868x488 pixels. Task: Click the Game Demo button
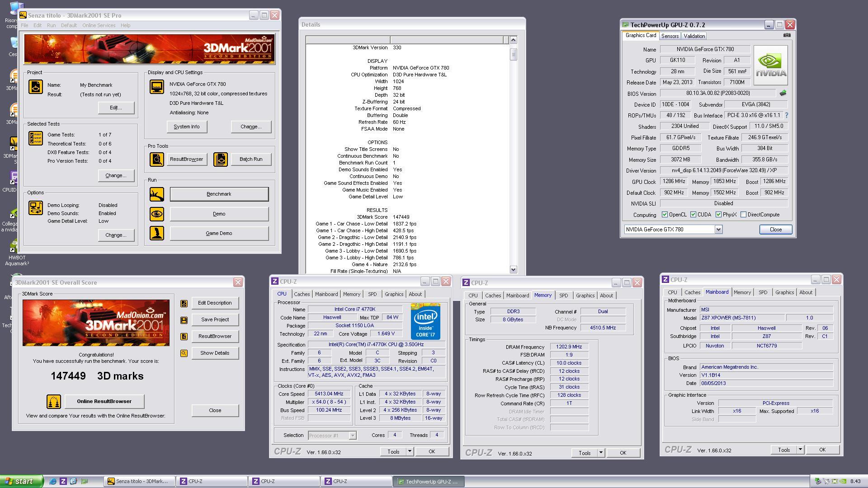(219, 233)
